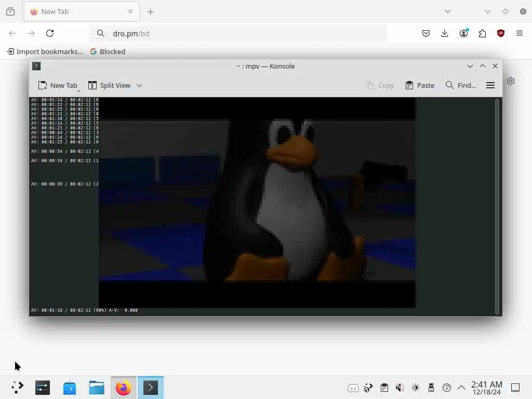Expand the list all tabs chevron
The image size is (532, 399).
pyautogui.click(x=448, y=11)
